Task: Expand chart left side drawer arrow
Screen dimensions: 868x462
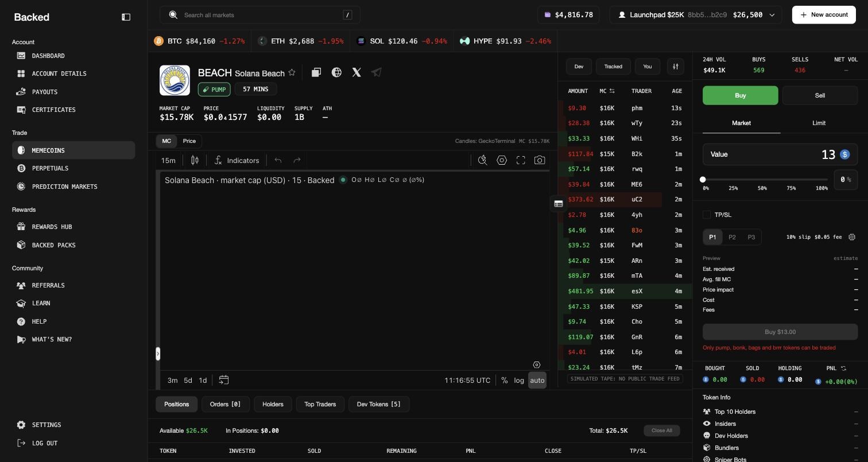Action: 158,354
